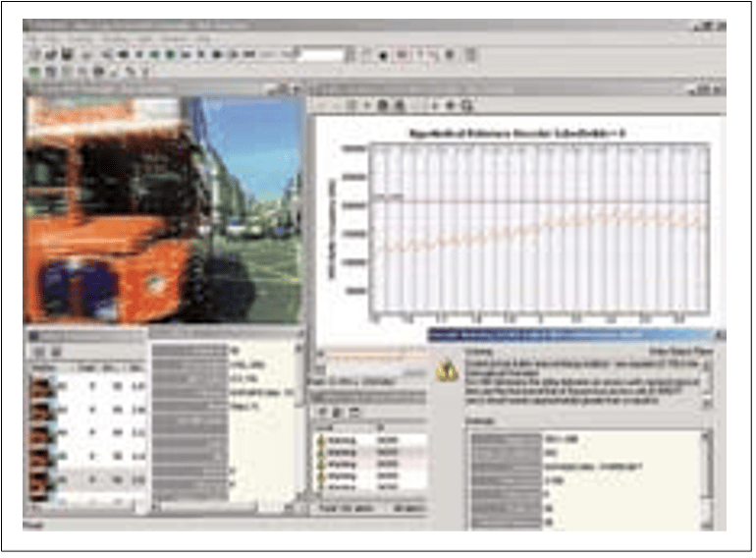756x558 pixels.
Task: Click the orange timeline strip below the chart
Action: coord(373,351)
